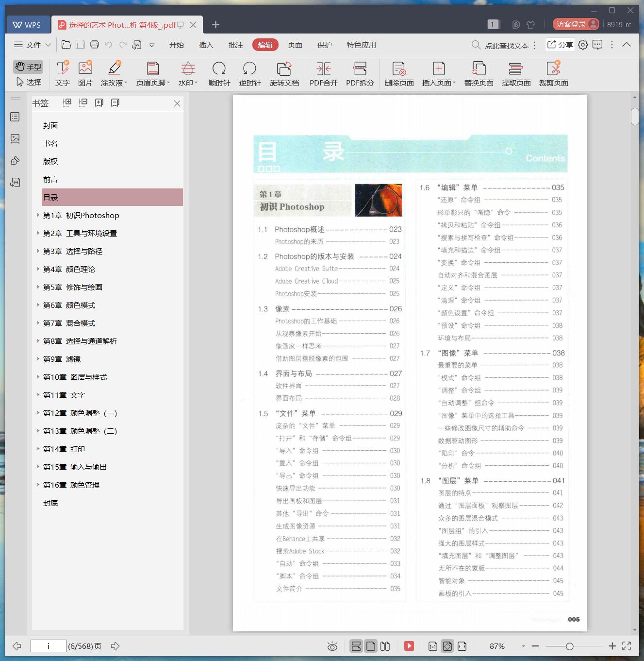Rotate page clockwise (顺时针)
The height and width of the screenshot is (661, 644).
219,74
